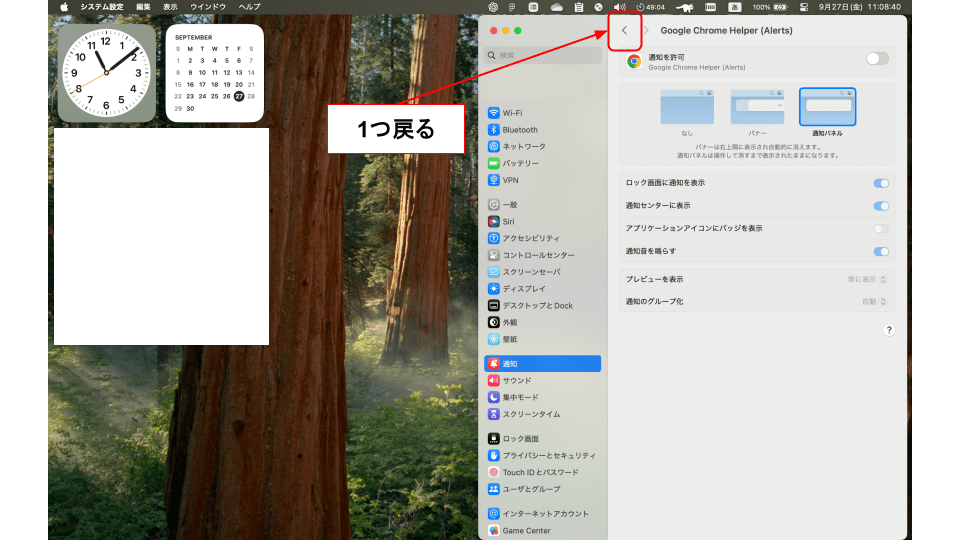Open the ウインドウ menu in the menu bar
Viewport: 960px width, 540px height.
[208, 7]
